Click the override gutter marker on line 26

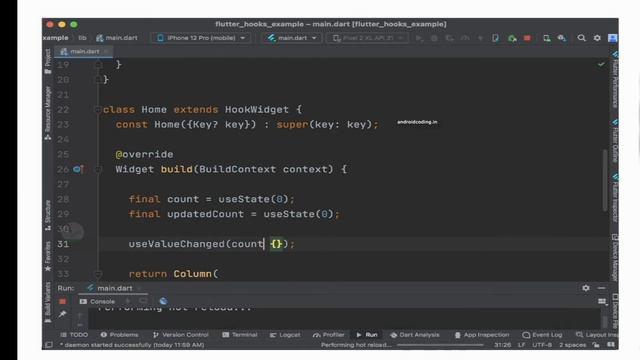coord(78,169)
